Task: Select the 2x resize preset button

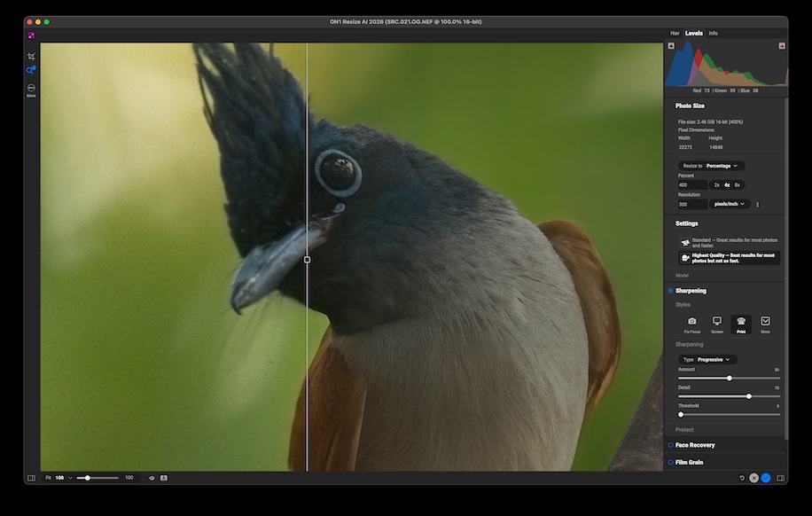Action: [x=716, y=185]
